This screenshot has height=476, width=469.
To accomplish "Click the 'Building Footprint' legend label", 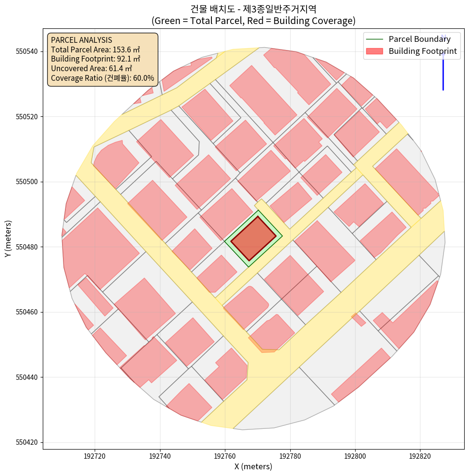I will pos(422,51).
